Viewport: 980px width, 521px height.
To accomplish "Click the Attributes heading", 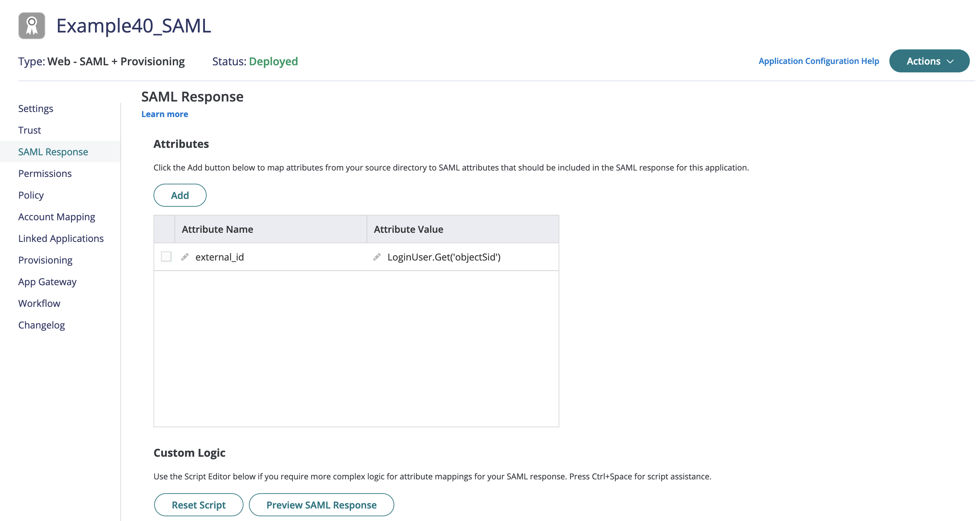I will [181, 144].
